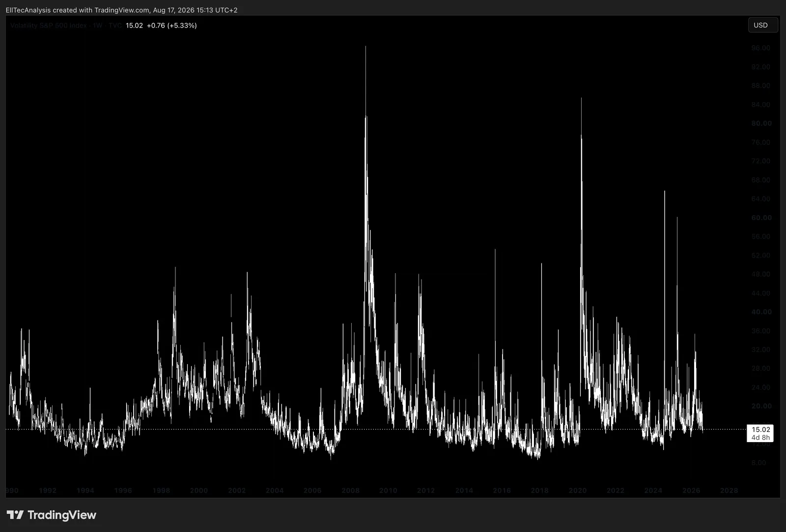This screenshot has height=532, width=786.
Task: Click the +0.76 (+5.33%) change value
Action: click(x=171, y=26)
